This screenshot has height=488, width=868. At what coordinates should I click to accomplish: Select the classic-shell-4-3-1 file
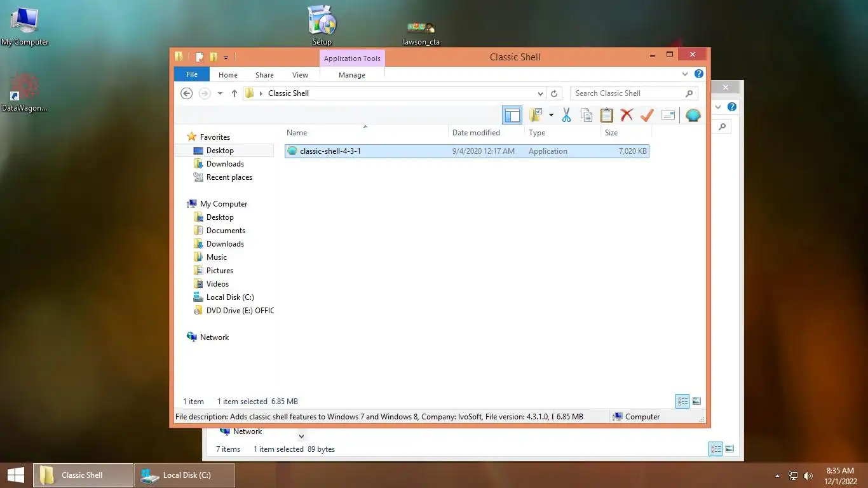pyautogui.click(x=467, y=151)
